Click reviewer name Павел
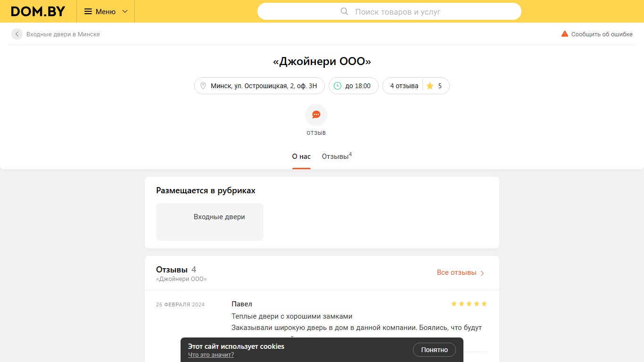Screen dimensions: 644x362 242,304
